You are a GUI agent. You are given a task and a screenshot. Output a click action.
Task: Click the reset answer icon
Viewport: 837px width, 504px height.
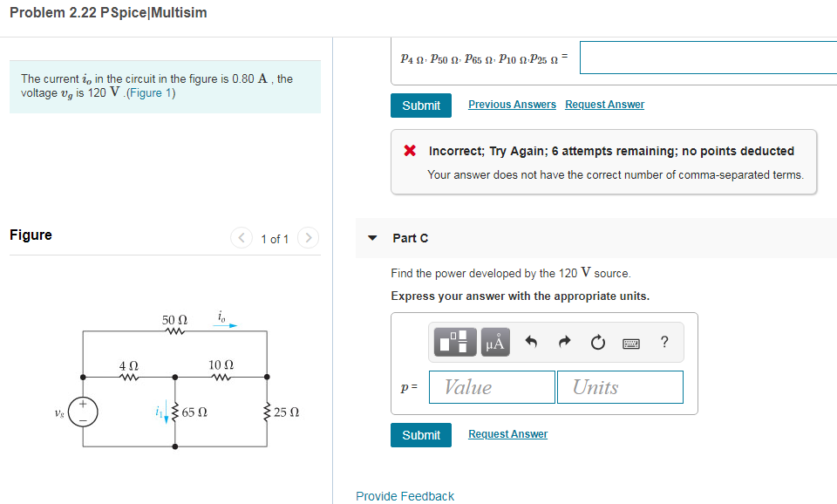(598, 342)
